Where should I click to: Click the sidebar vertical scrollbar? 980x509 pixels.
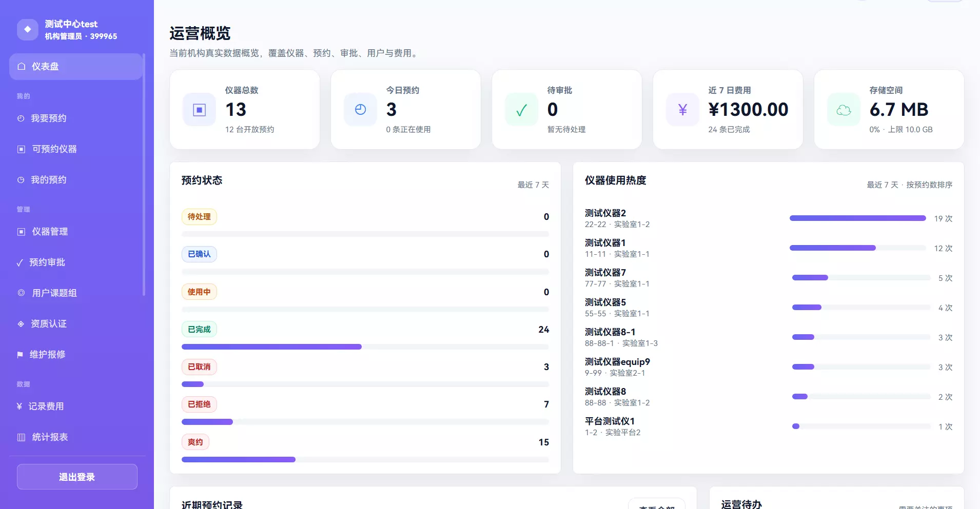pos(144,174)
